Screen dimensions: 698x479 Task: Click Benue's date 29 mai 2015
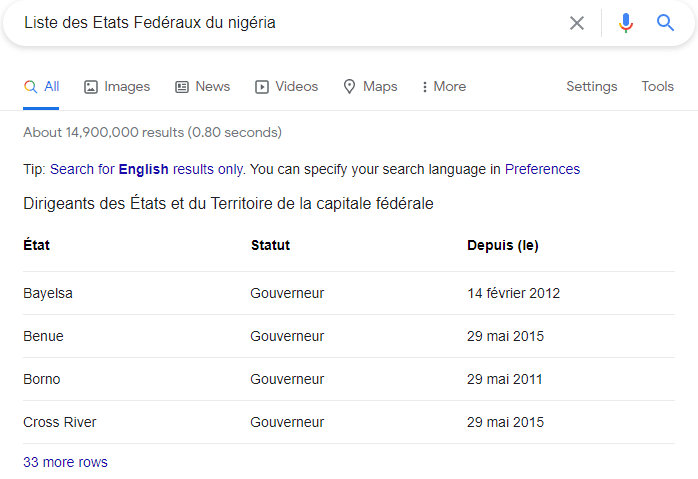[x=505, y=336]
